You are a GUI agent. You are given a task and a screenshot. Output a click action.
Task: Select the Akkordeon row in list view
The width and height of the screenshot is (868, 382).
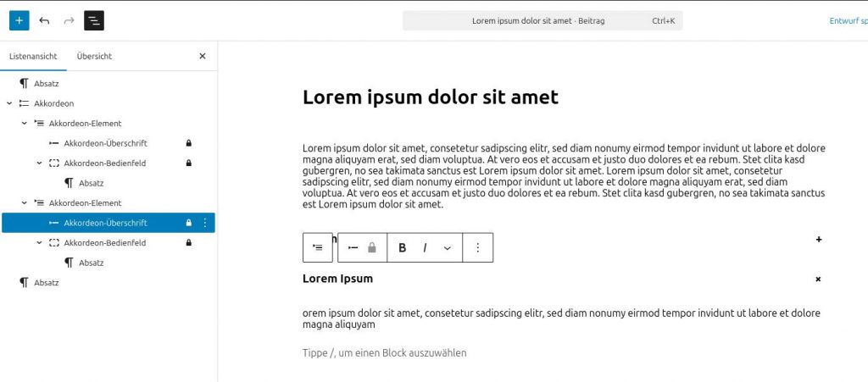(x=108, y=103)
